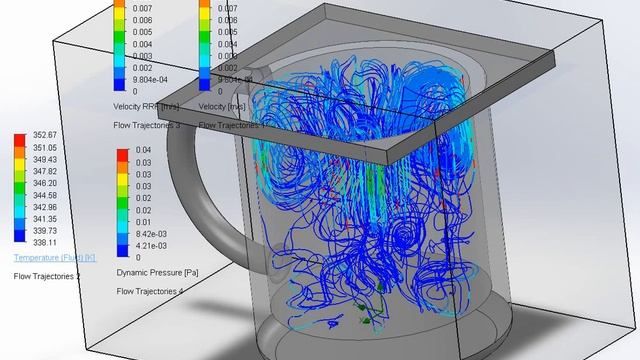640x360 pixels.
Task: Select the 342.96 temperature legend value
Action: [44, 207]
